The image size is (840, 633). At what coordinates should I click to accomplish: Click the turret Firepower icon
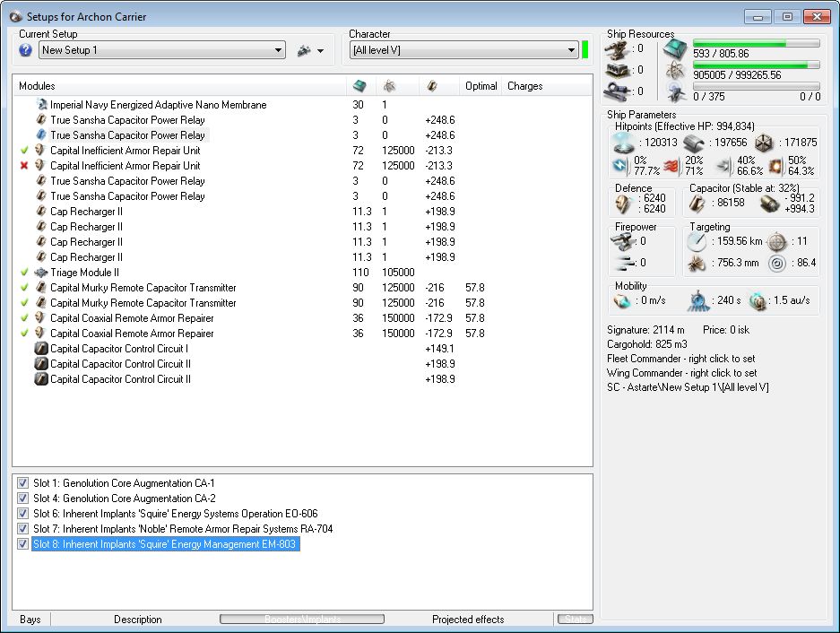(x=621, y=242)
